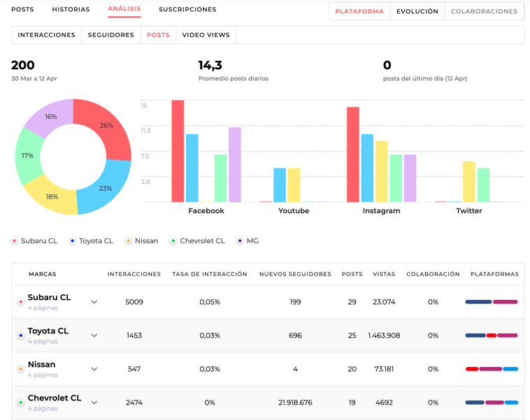Toggle Toyota CL in the chart legend
The height and width of the screenshot is (420, 530).
92,241
